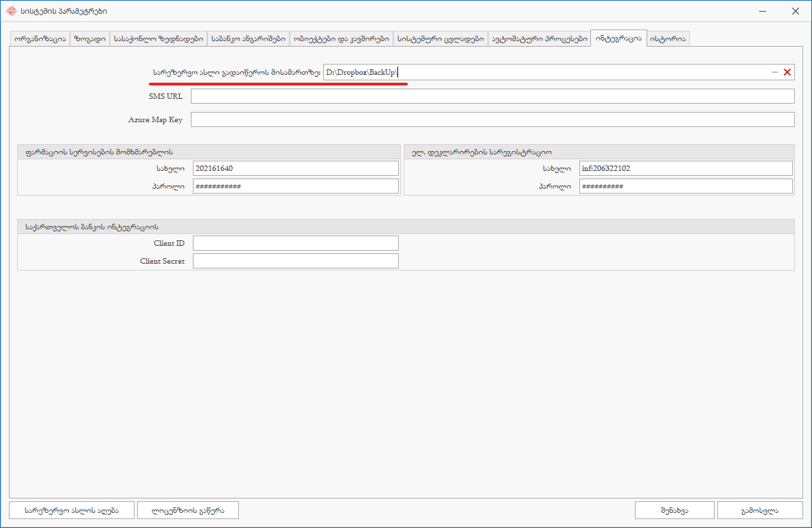The height and width of the screenshot is (528, 812).
Task: Click the Client Secret label
Action: pyautogui.click(x=162, y=261)
